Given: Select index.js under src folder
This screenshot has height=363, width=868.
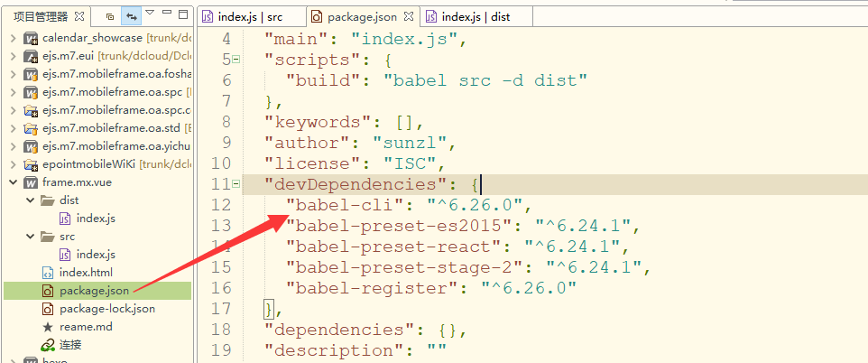Looking at the screenshot, I should coord(96,255).
